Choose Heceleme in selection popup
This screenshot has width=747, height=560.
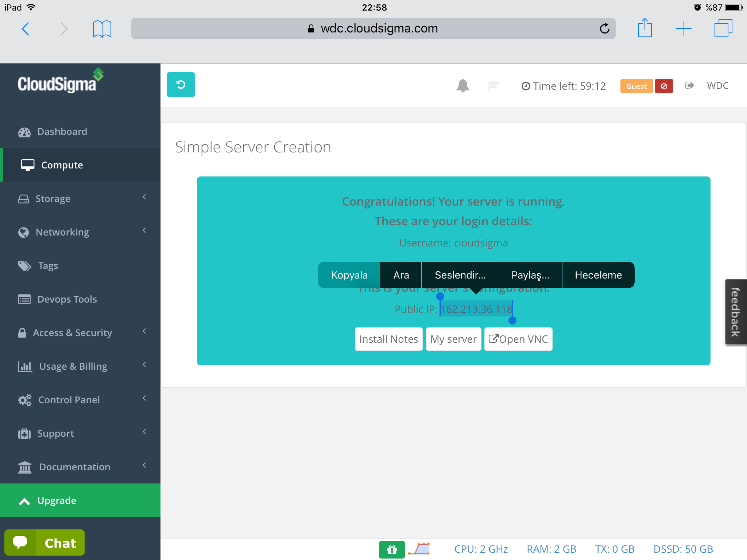pyautogui.click(x=599, y=275)
